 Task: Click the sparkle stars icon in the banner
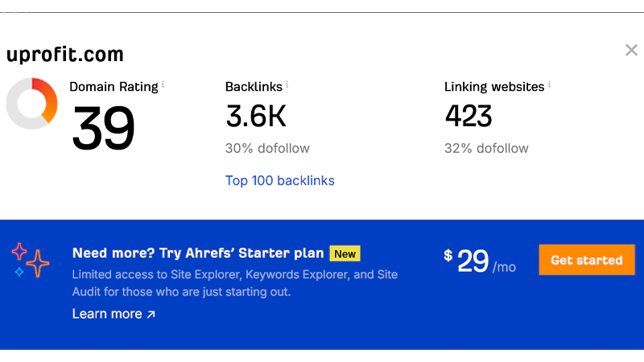[31, 260]
